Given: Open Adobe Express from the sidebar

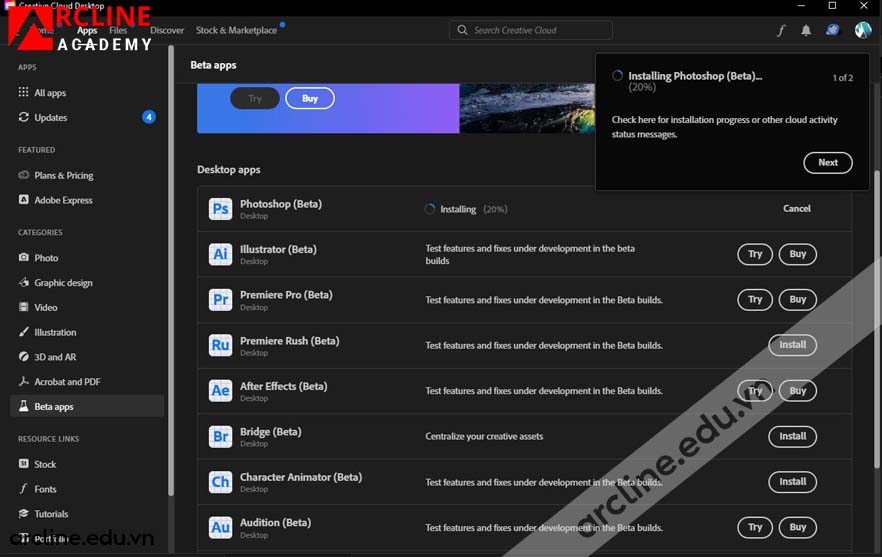Looking at the screenshot, I should (x=63, y=200).
